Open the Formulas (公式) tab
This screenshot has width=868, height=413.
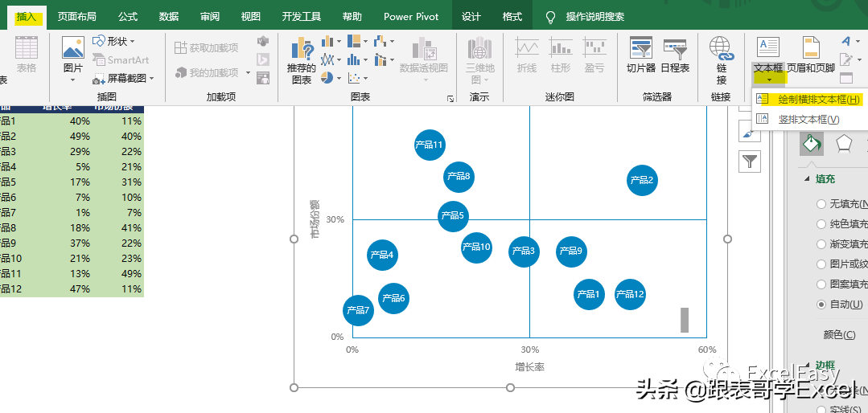tap(128, 17)
